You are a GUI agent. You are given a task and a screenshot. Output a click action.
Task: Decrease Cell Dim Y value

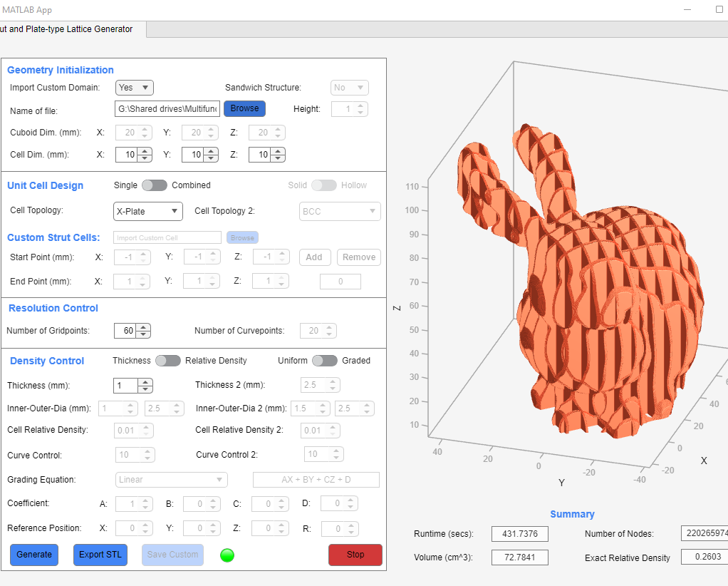click(212, 158)
